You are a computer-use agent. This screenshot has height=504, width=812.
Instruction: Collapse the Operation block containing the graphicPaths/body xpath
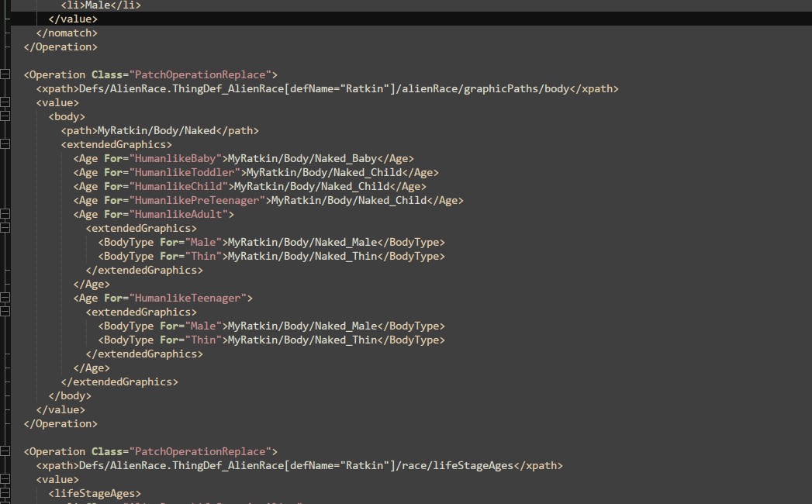[x=5, y=74]
